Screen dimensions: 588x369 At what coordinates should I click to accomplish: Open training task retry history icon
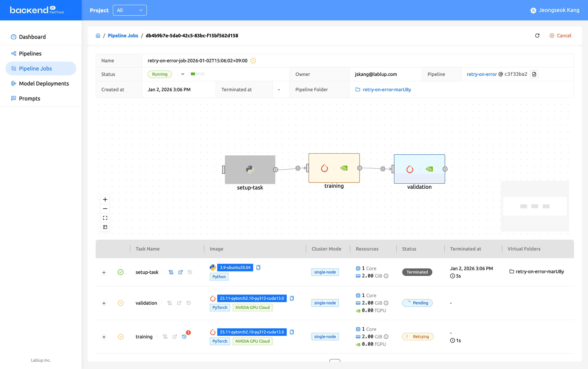click(184, 336)
